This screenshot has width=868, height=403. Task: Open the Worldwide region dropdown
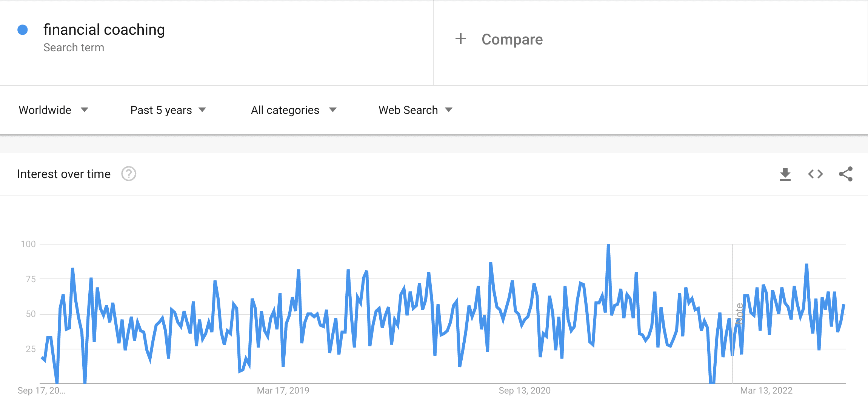tap(53, 110)
